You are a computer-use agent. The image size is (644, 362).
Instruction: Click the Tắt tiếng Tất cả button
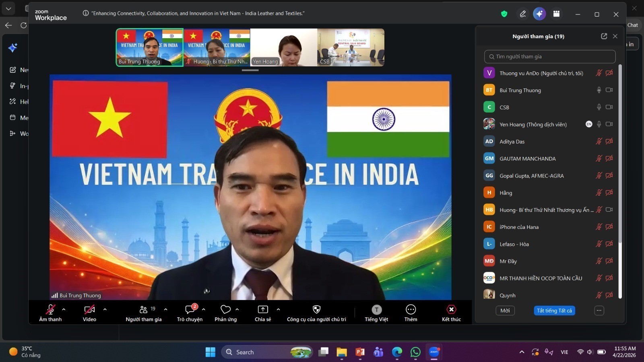[x=554, y=311]
